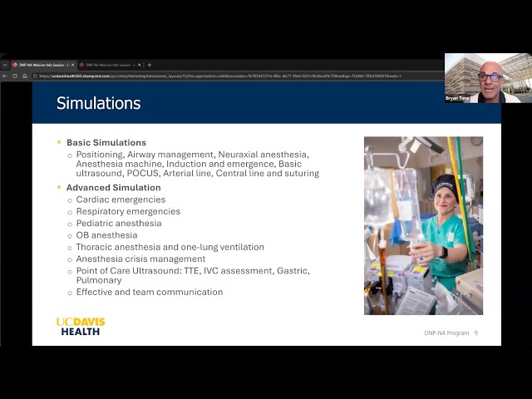This screenshot has width=532, height=399.
Task: Click the 'Basic Simulations' bullet heading
Action: pos(106,142)
